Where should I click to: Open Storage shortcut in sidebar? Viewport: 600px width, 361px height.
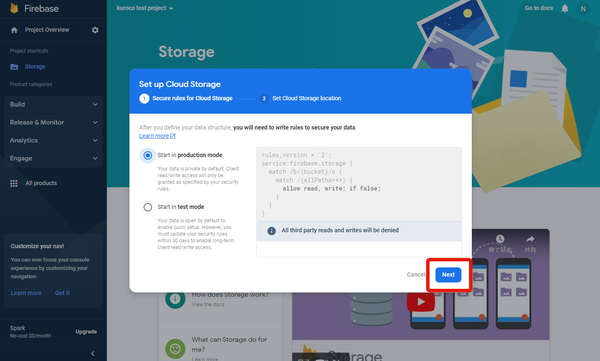35,67
